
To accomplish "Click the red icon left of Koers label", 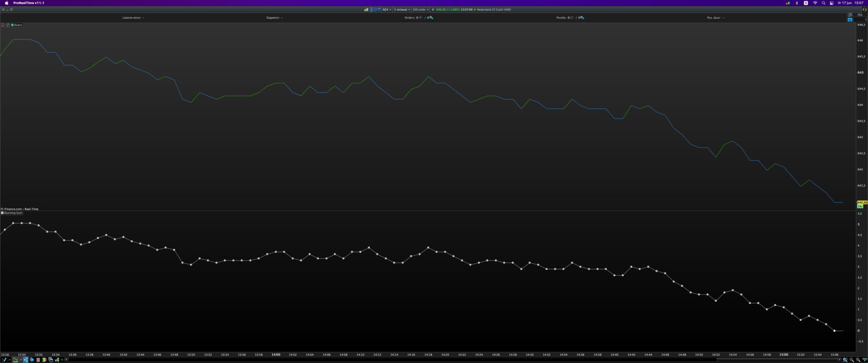I will pos(3,25).
